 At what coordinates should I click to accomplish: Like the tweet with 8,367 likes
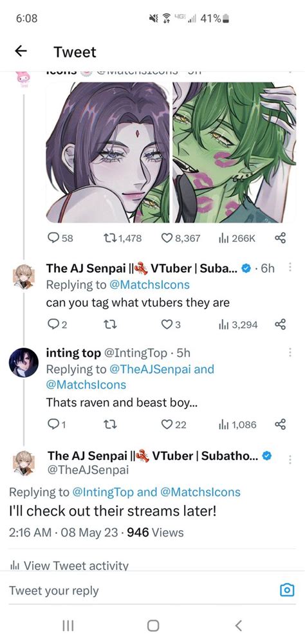click(x=180, y=238)
